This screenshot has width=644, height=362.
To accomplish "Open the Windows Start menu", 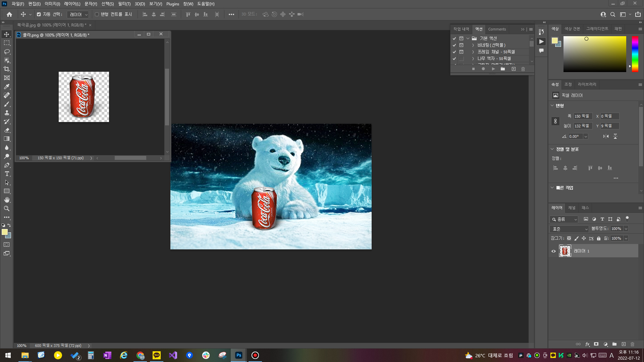I will click(8, 355).
